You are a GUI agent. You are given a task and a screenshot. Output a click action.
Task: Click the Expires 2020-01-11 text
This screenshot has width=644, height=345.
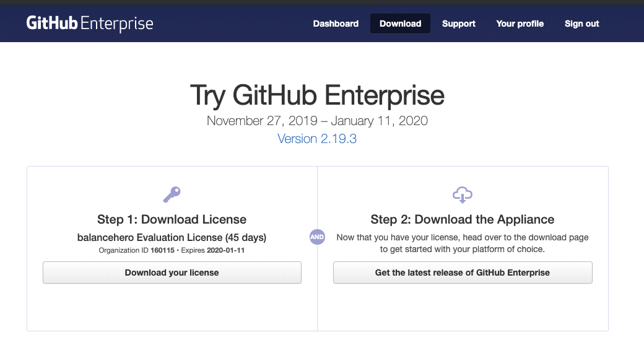pos(213,250)
